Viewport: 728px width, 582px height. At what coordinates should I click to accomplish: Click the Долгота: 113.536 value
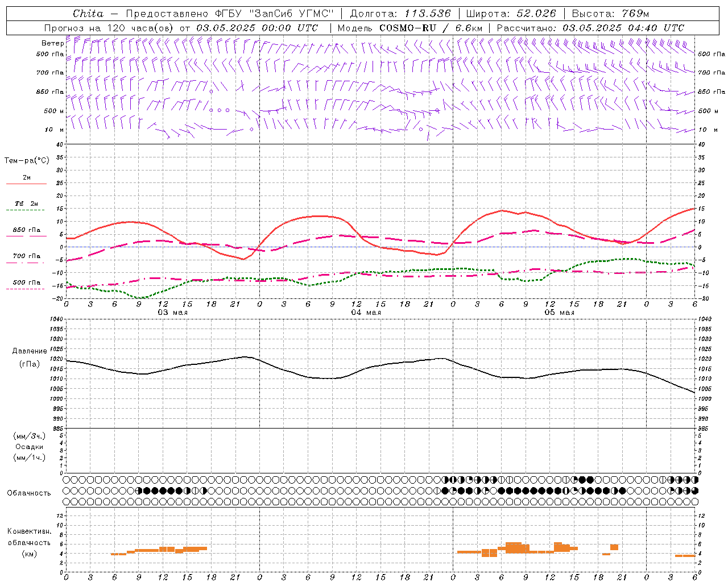point(400,14)
